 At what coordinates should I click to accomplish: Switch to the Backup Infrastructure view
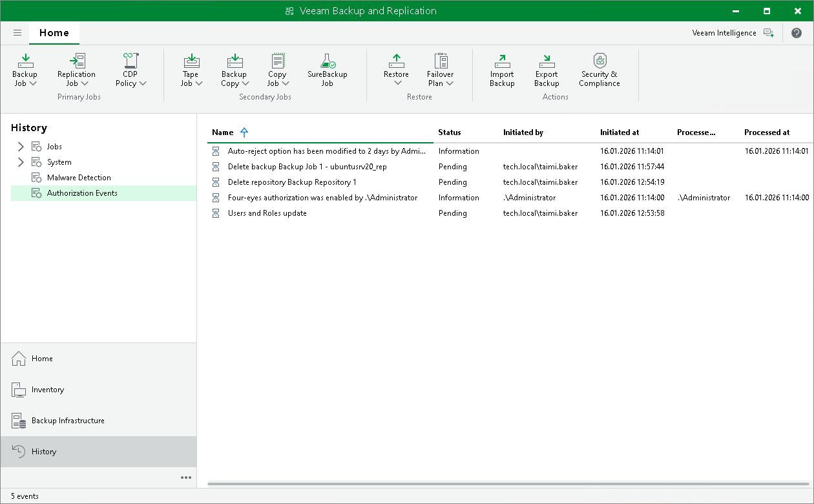tap(98, 421)
